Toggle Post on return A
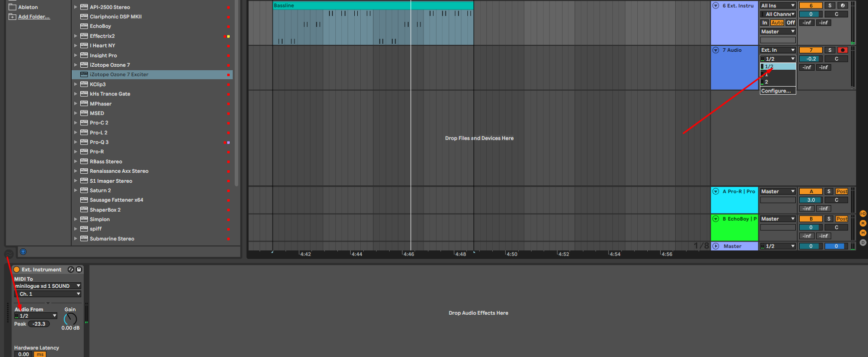Viewport: 868px width, 357px height. [842, 192]
